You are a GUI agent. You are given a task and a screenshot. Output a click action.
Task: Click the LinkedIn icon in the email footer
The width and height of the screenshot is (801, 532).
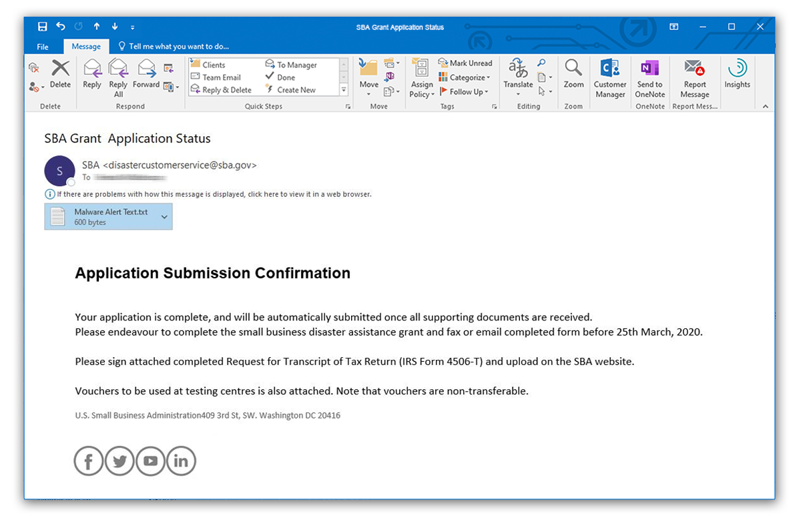tap(181, 461)
